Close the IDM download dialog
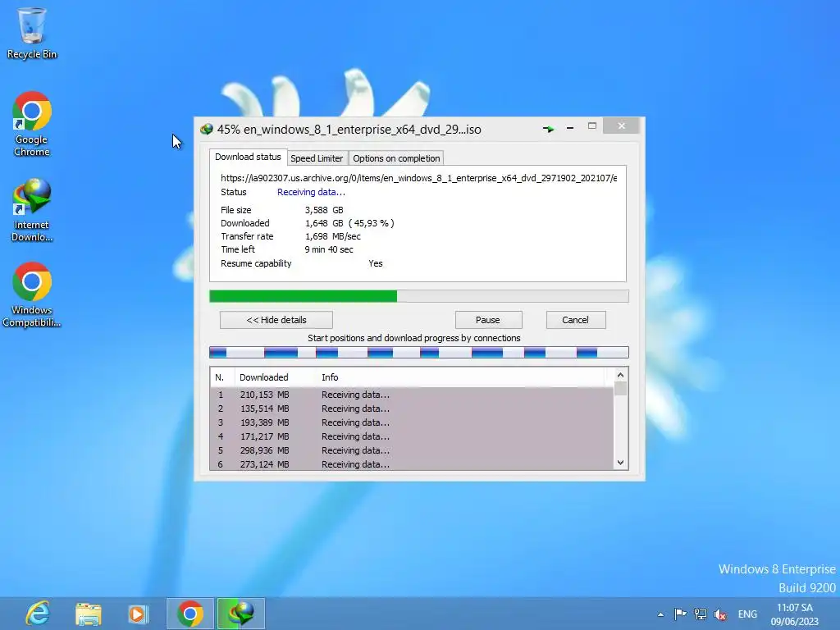 pyautogui.click(x=622, y=126)
